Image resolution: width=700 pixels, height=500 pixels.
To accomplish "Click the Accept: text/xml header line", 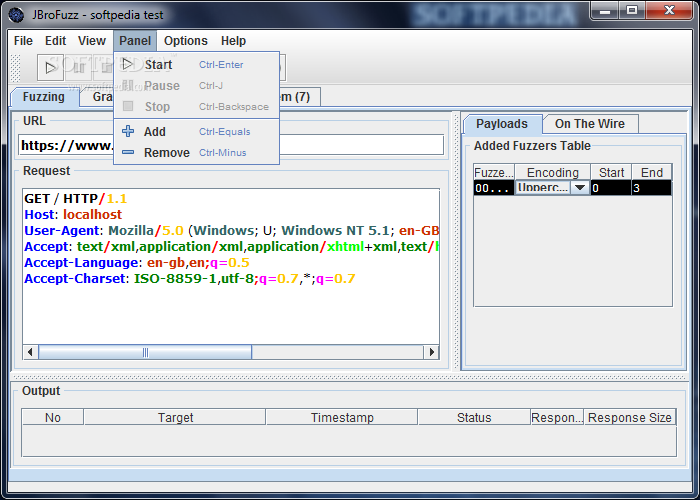I will (x=231, y=247).
